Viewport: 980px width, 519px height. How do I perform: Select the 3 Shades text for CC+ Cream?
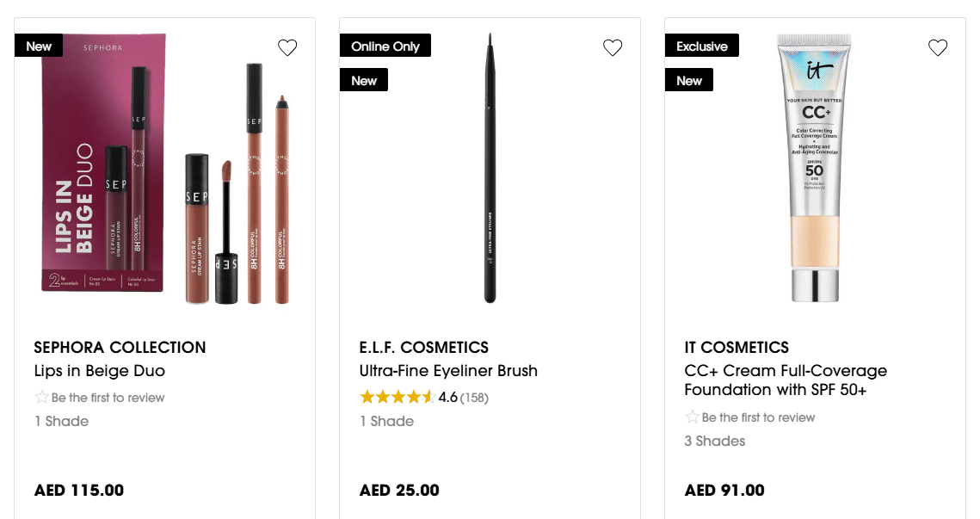714,442
